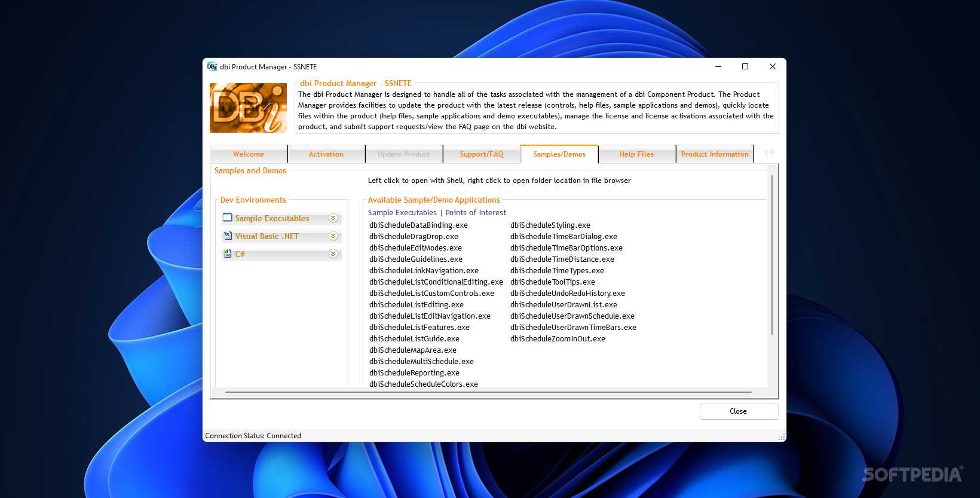The image size is (980, 498).
Task: Open dbiScheduleUndoRedoHistory.exe
Action: coord(568,294)
